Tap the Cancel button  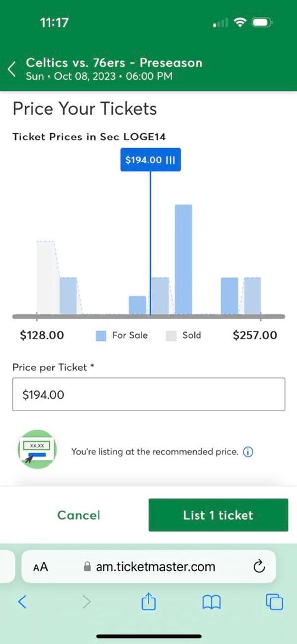tap(78, 514)
